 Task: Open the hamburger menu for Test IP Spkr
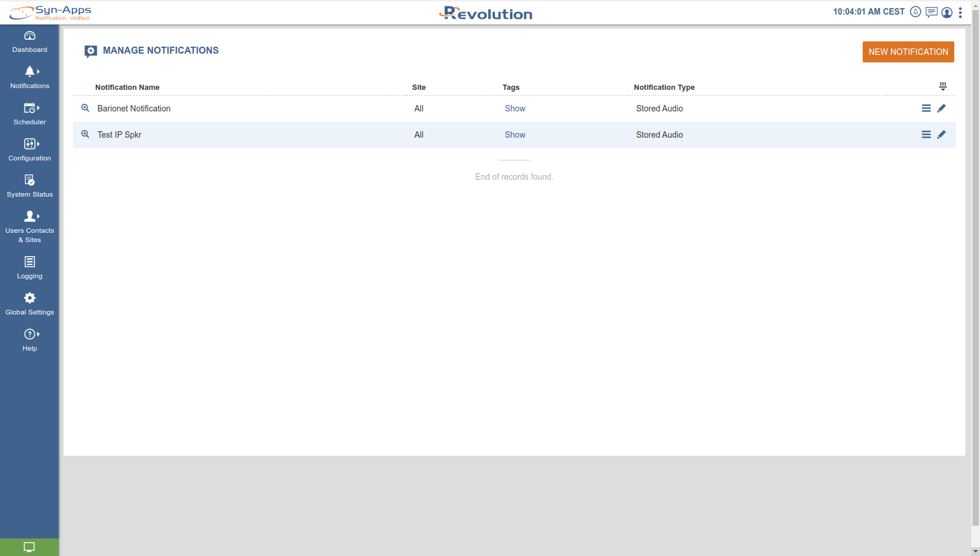(926, 135)
